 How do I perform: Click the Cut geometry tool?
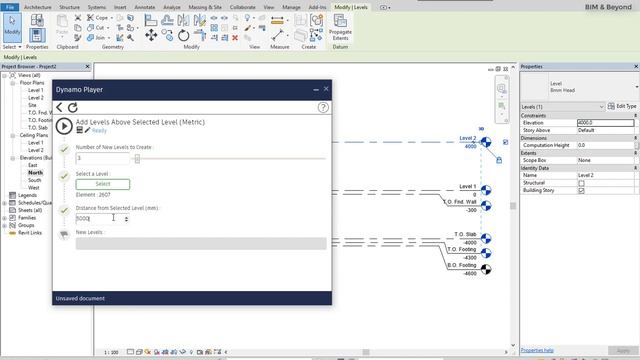pos(95,28)
